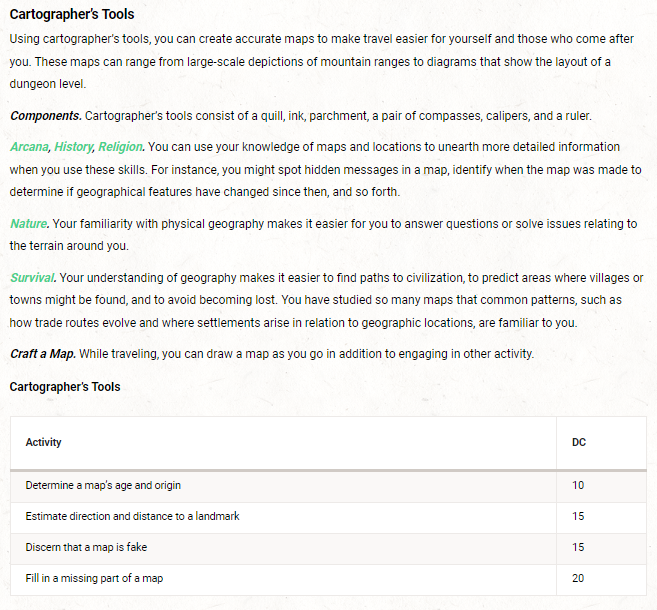The height and width of the screenshot is (610, 657).
Task: Click DC 15 for the fake map row
Action: tap(577, 547)
